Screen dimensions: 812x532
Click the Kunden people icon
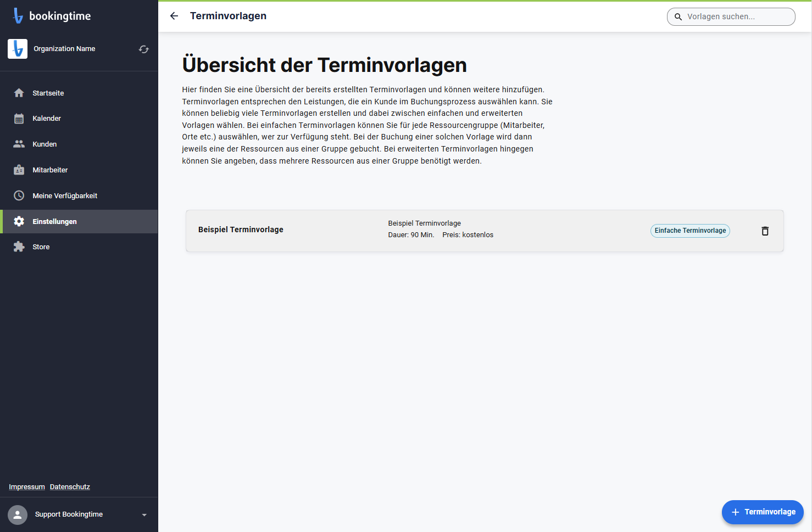[x=19, y=144]
